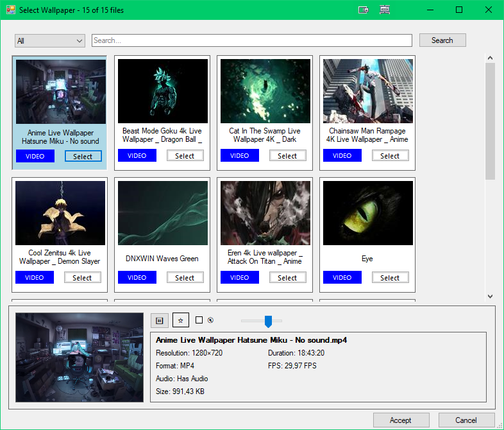Click the vertical scrollbar thumb
The height and width of the screenshot is (430, 504).
[x=490, y=121]
